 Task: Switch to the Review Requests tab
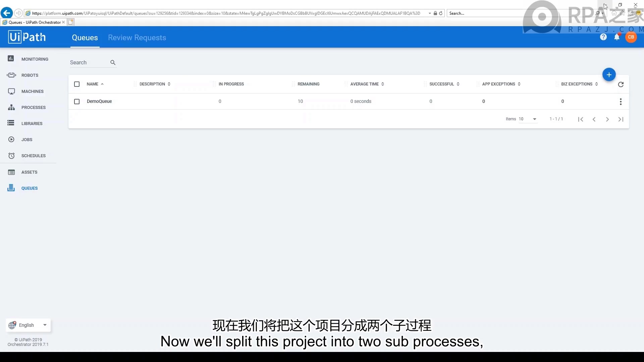(137, 38)
